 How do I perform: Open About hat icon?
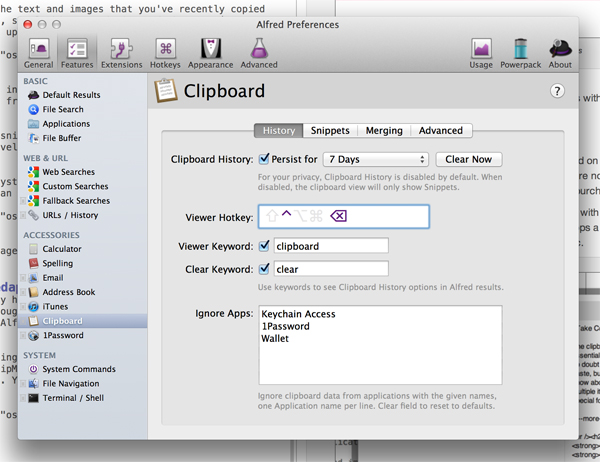[x=560, y=53]
